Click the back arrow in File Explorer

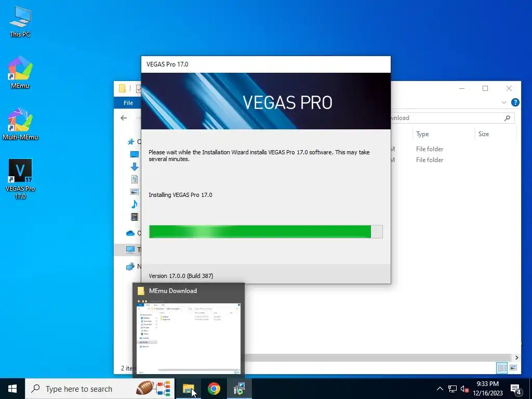point(124,118)
